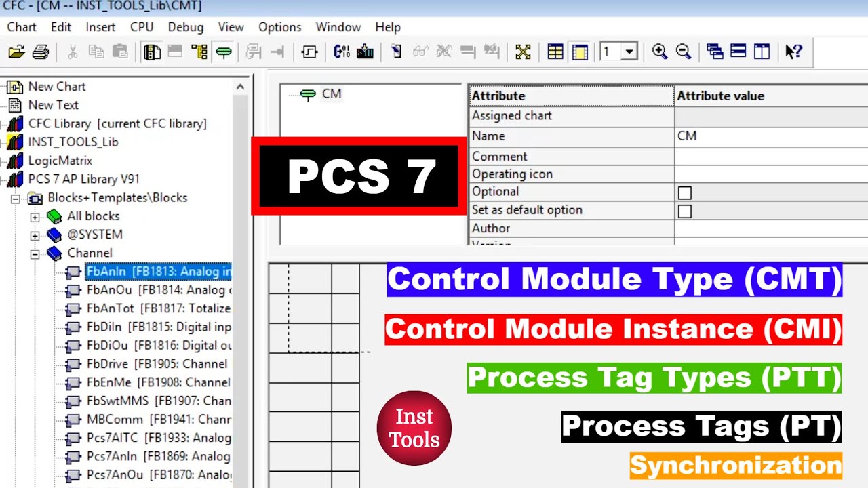Open the Debug menu
Screen dimensions: 868x488
pyautogui.click(x=186, y=27)
